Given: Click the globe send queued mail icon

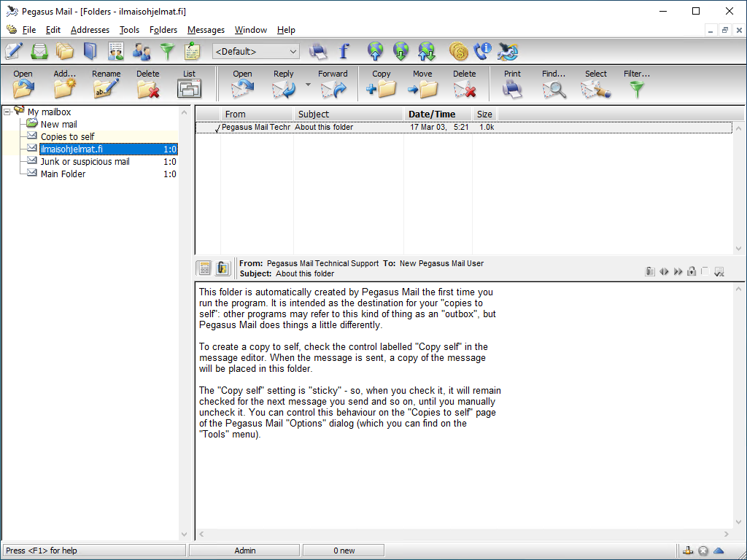Looking at the screenshot, I should coord(376,51).
